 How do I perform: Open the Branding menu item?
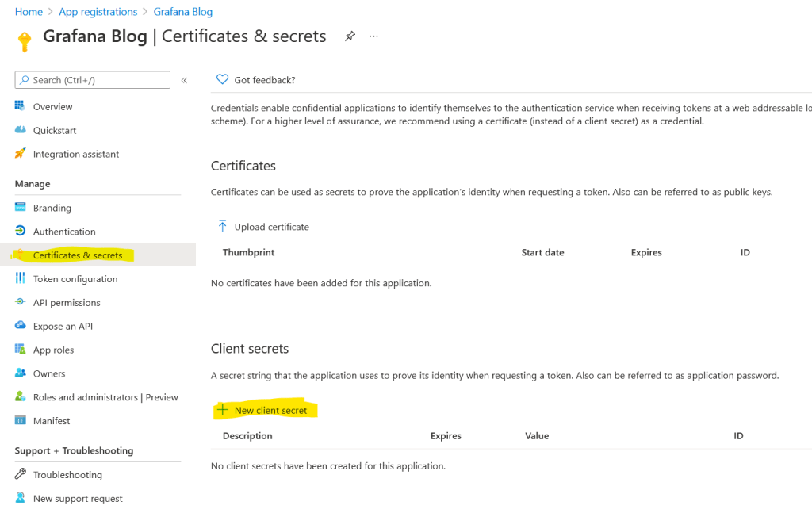tap(52, 208)
